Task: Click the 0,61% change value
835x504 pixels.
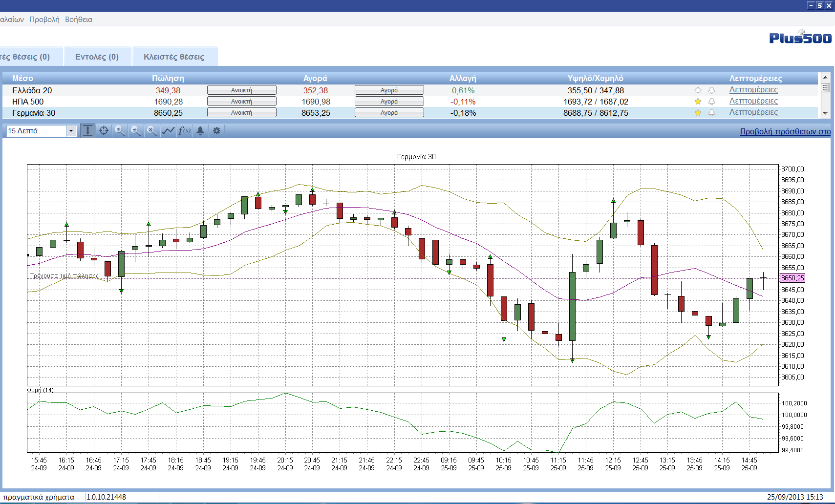Action: (x=463, y=90)
